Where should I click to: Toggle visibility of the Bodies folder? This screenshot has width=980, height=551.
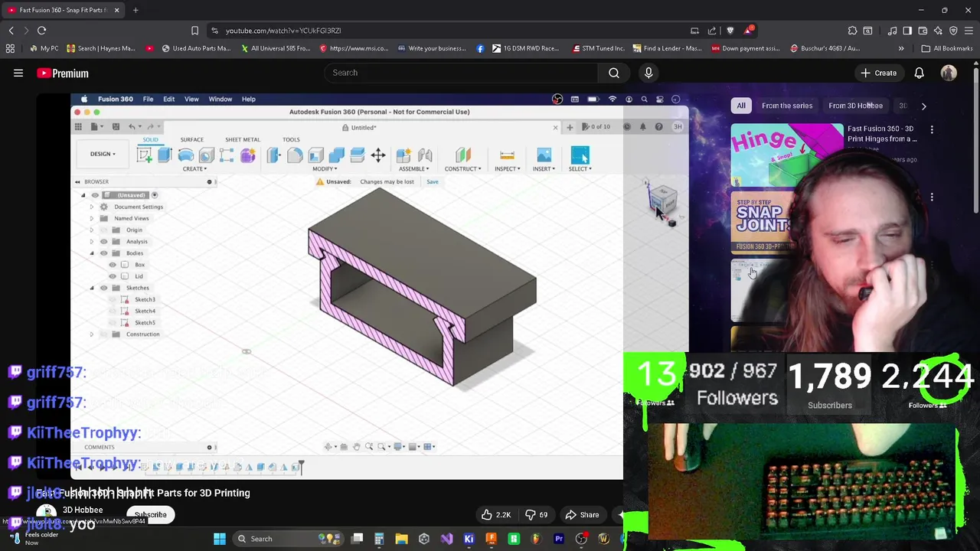(104, 253)
